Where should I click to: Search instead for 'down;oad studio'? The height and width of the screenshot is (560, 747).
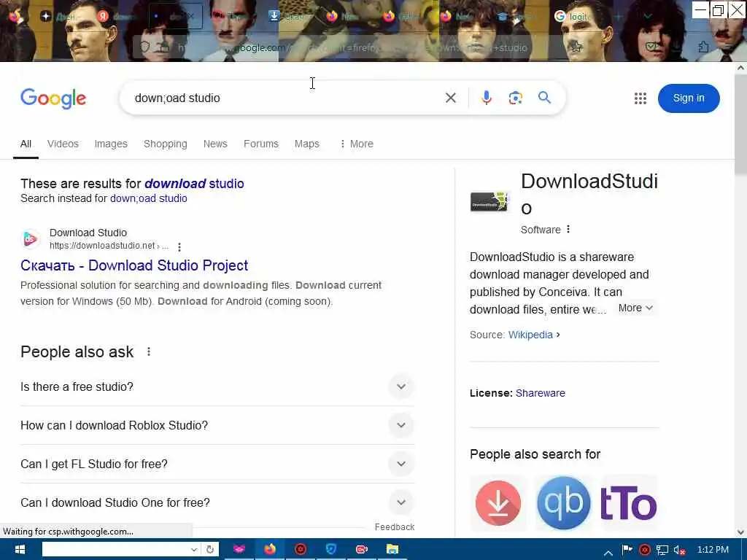(x=149, y=198)
